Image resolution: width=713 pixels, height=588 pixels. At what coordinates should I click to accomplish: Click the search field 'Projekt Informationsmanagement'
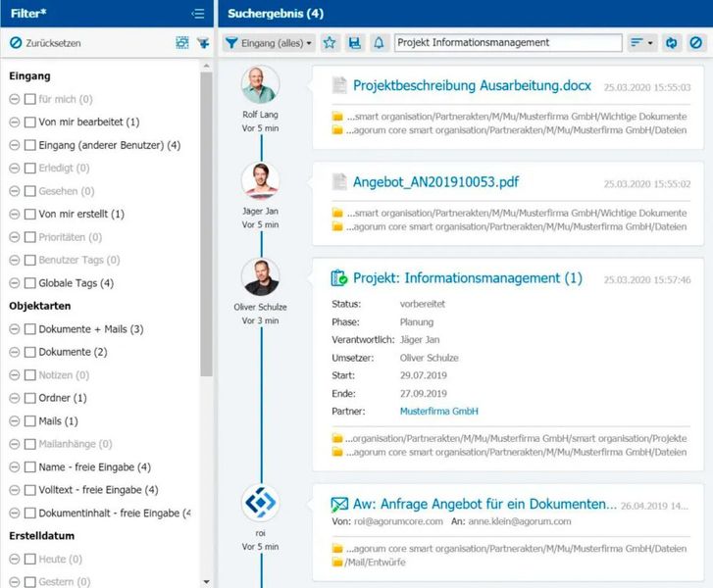[508, 43]
